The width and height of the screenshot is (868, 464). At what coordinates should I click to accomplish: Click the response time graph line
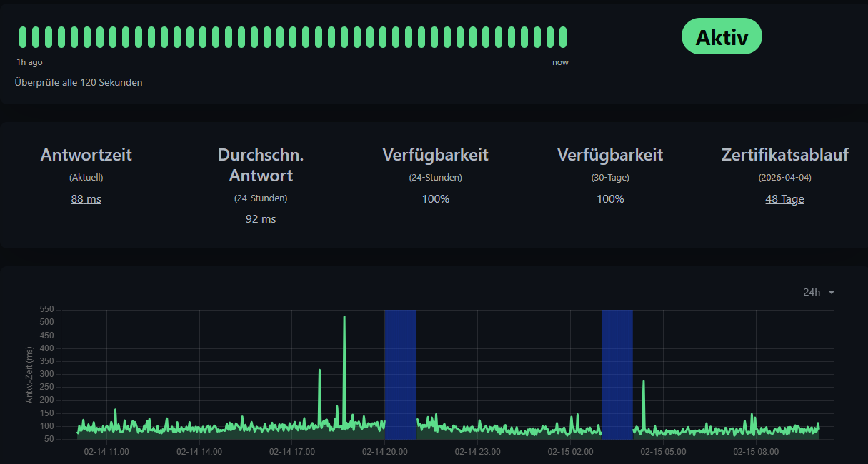pyautogui.click(x=214, y=428)
